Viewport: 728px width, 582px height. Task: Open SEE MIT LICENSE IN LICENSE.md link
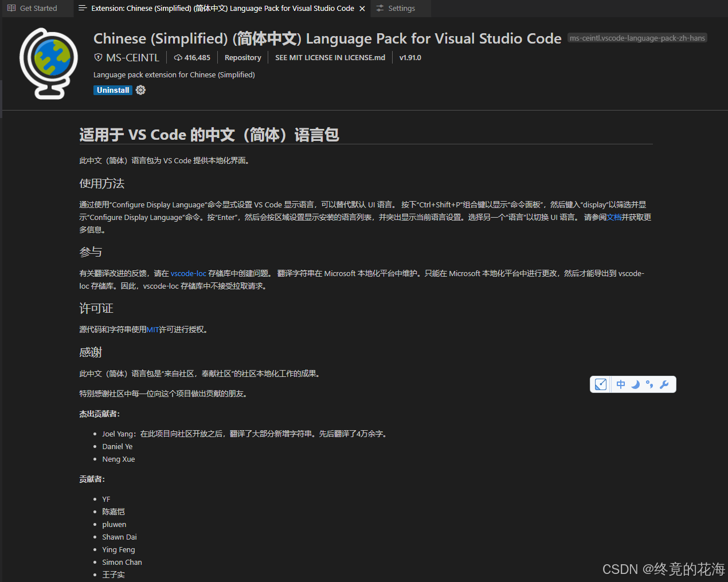pyautogui.click(x=330, y=58)
